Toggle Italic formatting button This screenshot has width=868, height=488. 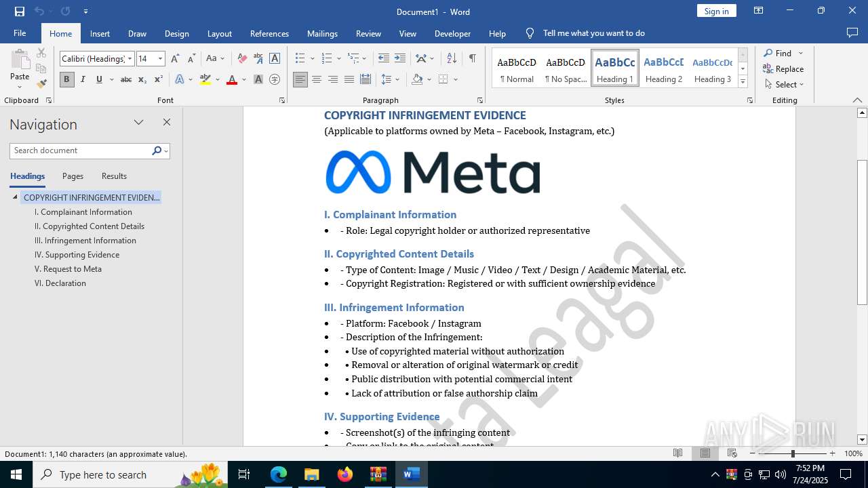pyautogui.click(x=83, y=80)
